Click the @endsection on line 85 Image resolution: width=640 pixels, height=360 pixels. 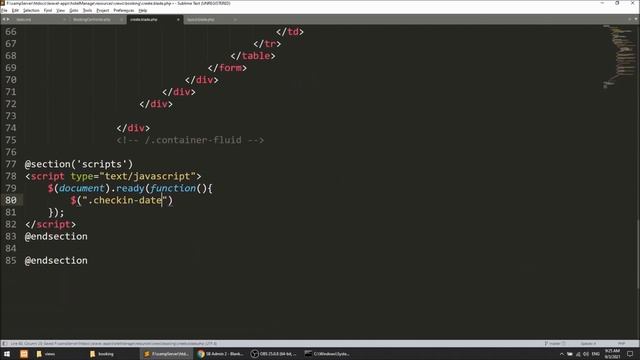[56, 260]
